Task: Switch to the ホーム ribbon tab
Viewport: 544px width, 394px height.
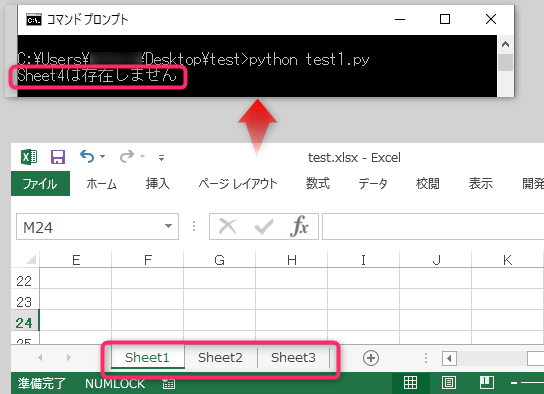Action: (x=101, y=183)
